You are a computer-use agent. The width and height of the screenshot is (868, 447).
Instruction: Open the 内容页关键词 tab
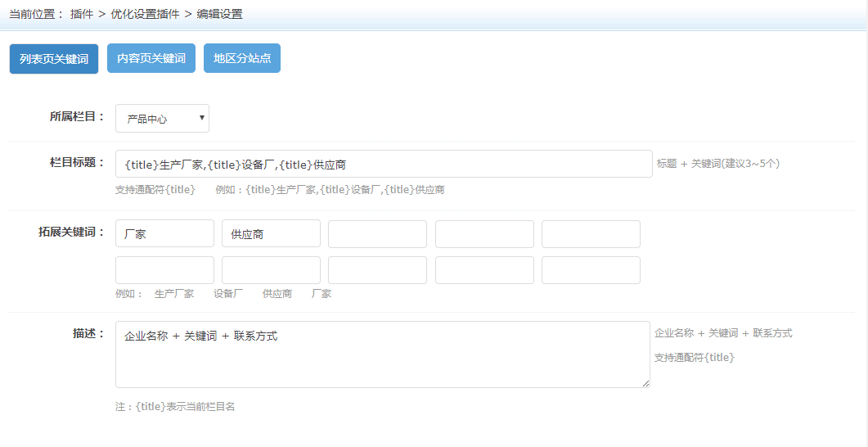click(x=151, y=59)
